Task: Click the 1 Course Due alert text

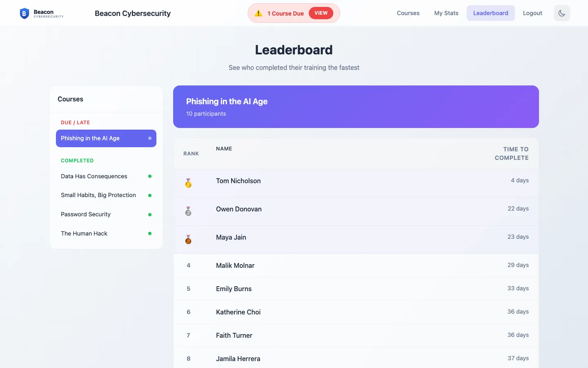Action: tap(285, 13)
